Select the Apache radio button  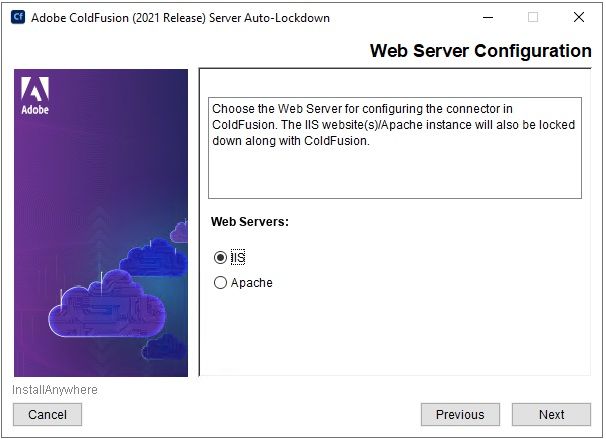point(220,283)
